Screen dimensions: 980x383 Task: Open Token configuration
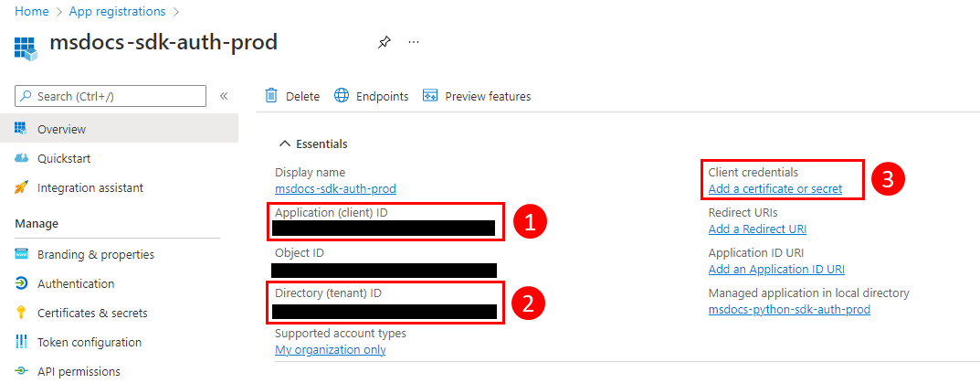click(x=90, y=342)
